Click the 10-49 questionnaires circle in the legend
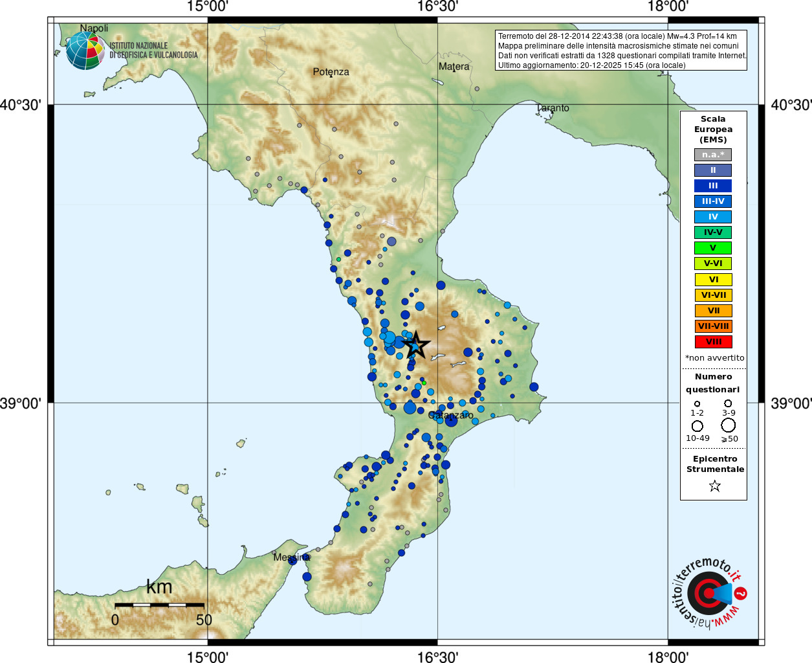This screenshot has width=812, height=663. [697, 426]
